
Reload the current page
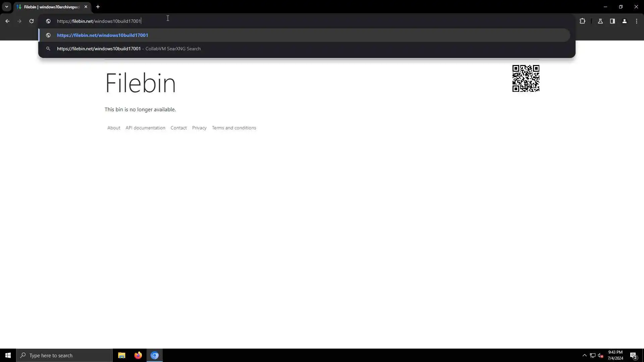click(x=32, y=21)
